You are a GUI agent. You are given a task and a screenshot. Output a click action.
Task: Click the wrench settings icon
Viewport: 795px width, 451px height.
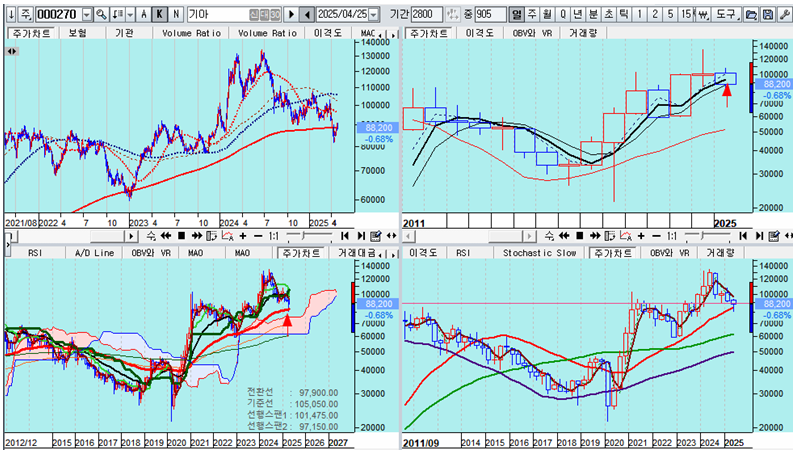click(784, 14)
